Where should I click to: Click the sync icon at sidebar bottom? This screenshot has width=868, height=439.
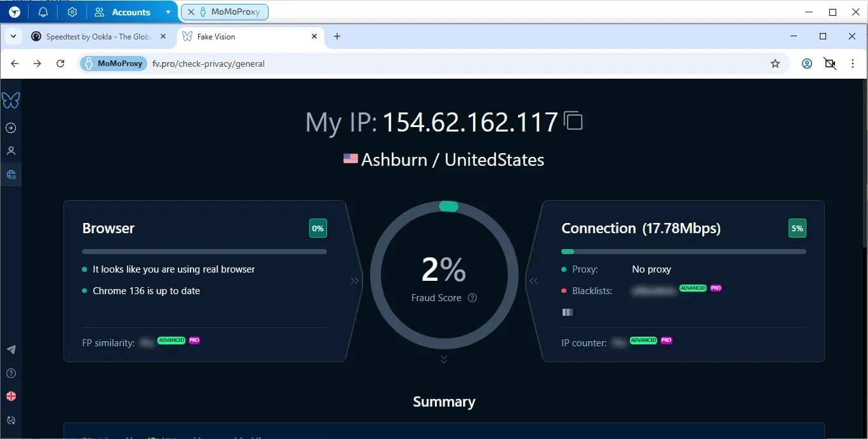click(x=11, y=420)
